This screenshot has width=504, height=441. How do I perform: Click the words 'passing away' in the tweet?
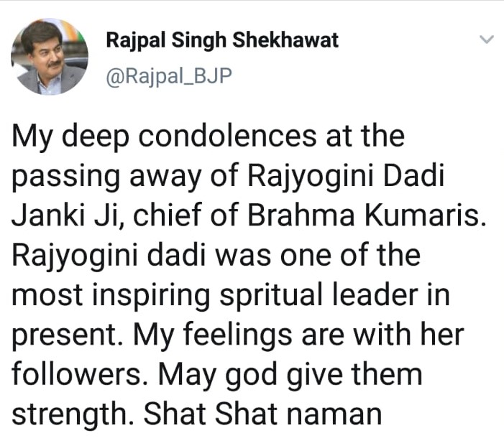[106, 177]
